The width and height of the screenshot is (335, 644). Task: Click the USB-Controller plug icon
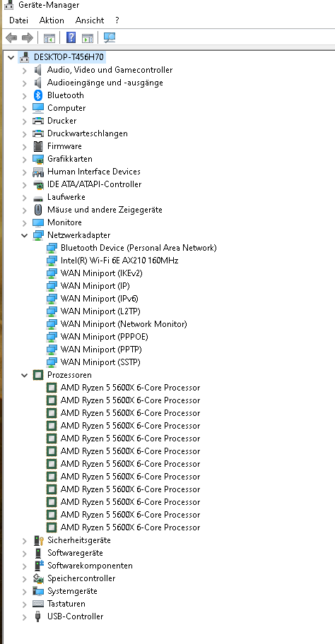pyautogui.click(x=38, y=616)
